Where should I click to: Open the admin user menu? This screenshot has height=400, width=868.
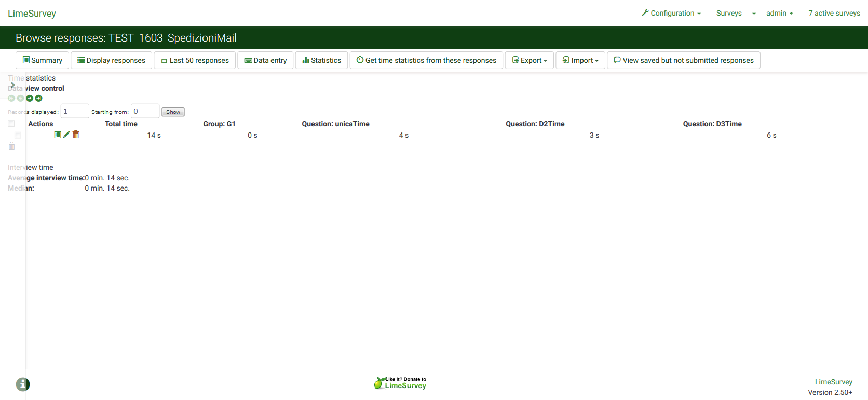[x=779, y=13]
